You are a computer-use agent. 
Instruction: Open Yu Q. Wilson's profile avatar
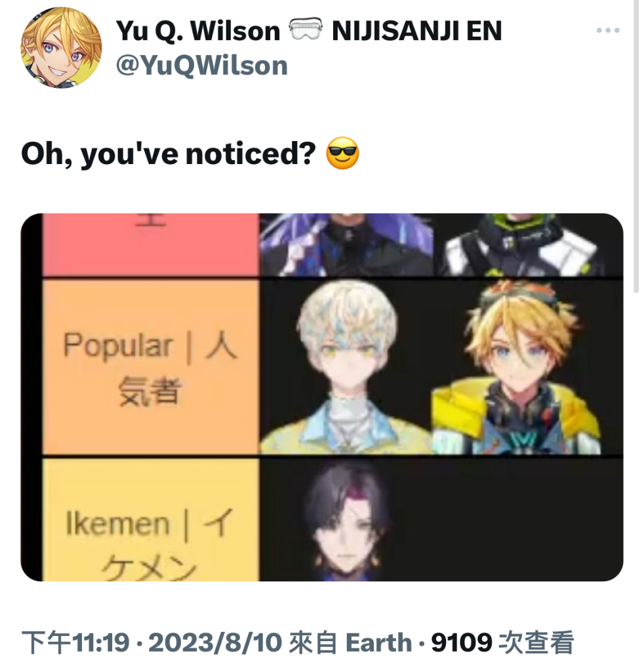point(61,47)
